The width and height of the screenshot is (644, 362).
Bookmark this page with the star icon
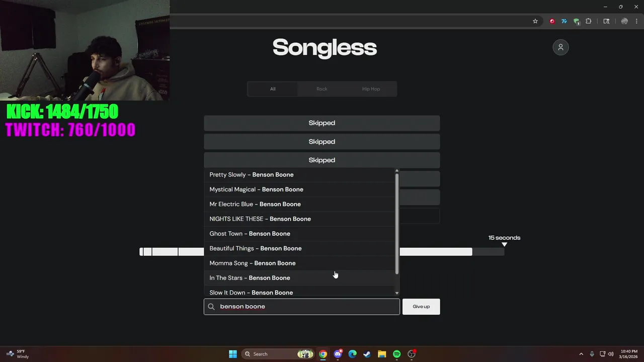point(535,21)
